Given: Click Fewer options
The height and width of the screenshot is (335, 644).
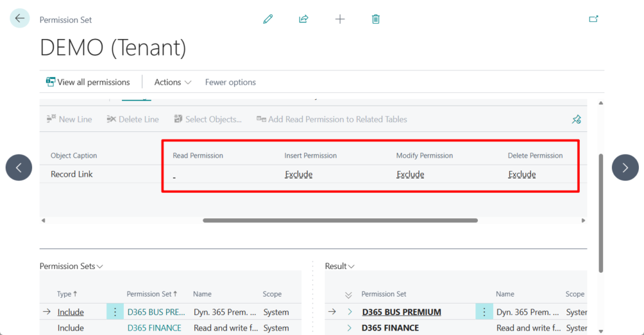Looking at the screenshot, I should pos(230,82).
